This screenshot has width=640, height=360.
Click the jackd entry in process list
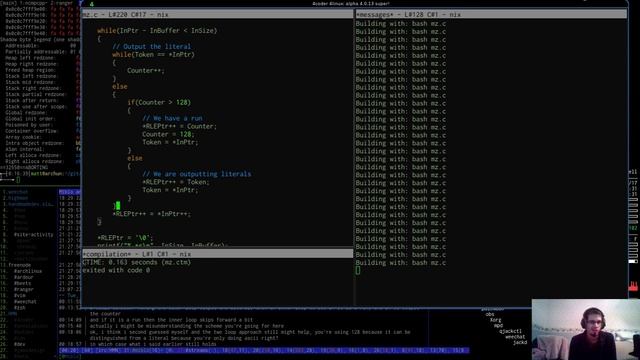tap(520, 342)
